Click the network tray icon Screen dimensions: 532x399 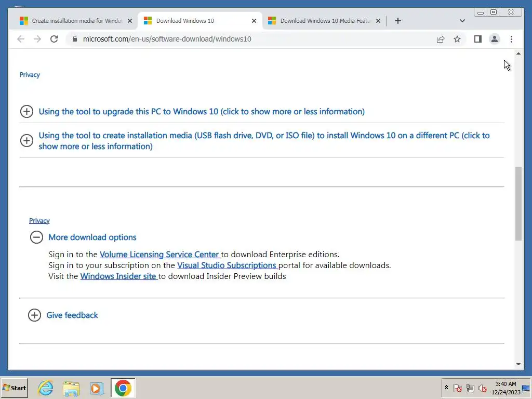click(x=470, y=388)
